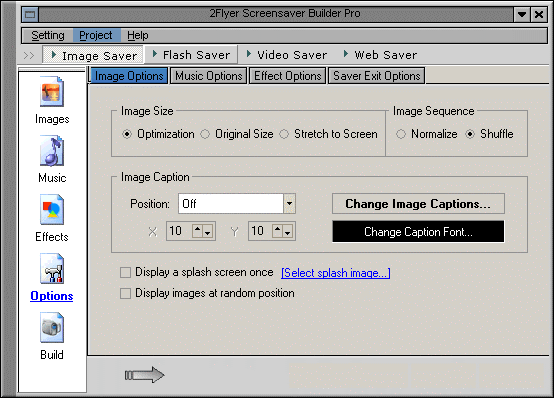Click the X offset value field

click(179, 231)
